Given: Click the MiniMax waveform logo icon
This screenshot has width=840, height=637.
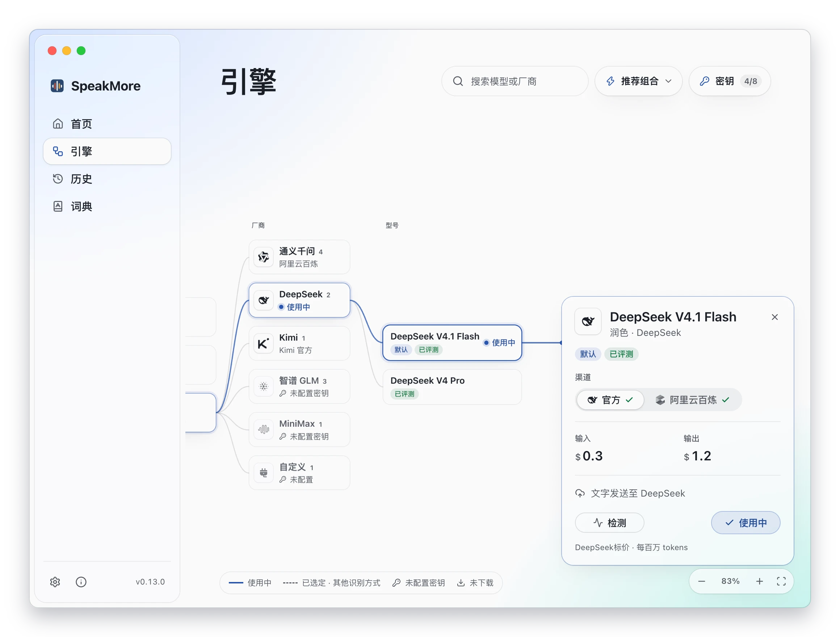Looking at the screenshot, I should pos(264,429).
